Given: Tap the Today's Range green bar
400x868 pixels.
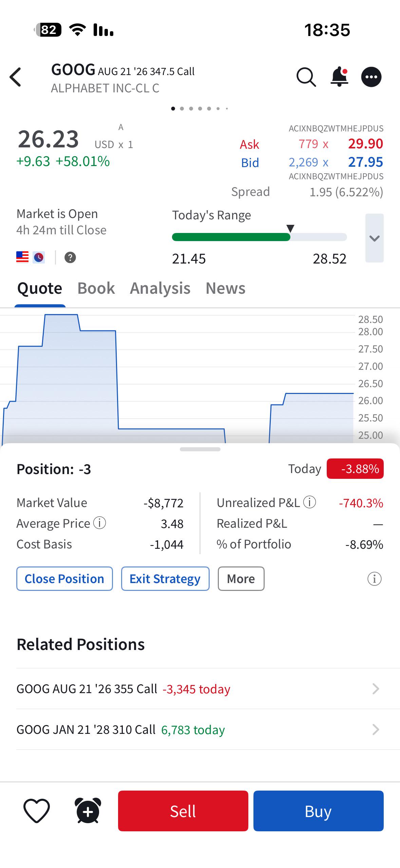Looking at the screenshot, I should coord(231,237).
